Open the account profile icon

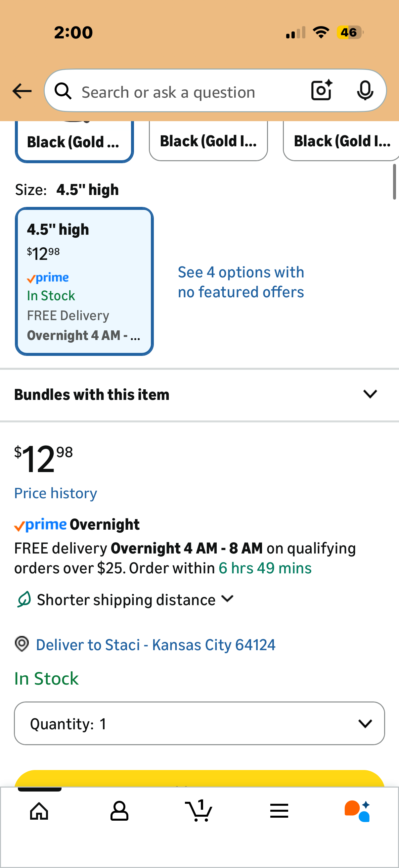(x=119, y=811)
